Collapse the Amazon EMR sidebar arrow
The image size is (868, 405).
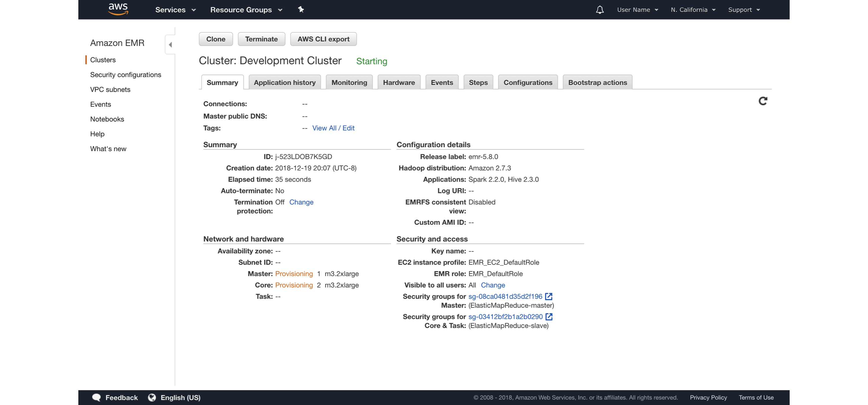(170, 45)
